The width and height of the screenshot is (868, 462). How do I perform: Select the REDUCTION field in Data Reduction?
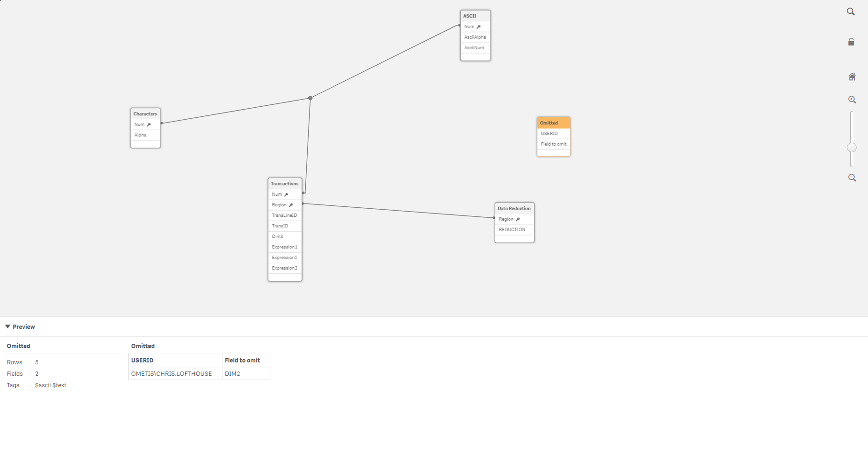coord(512,229)
